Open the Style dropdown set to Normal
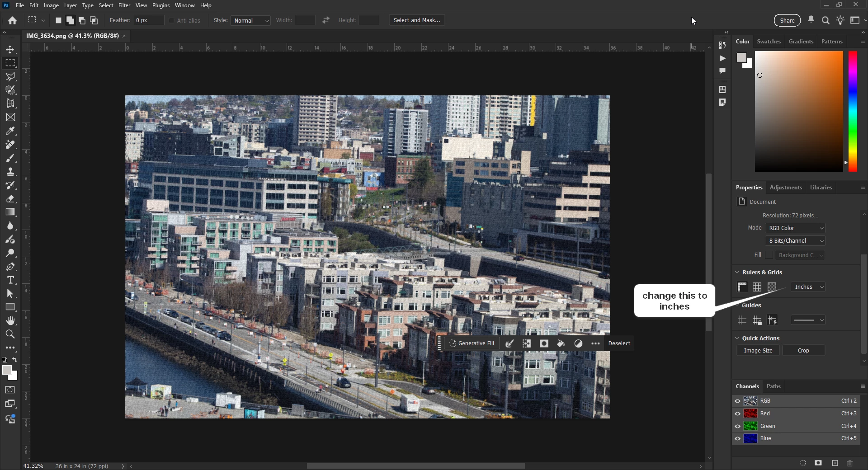This screenshot has width=868, height=470. tap(250, 20)
